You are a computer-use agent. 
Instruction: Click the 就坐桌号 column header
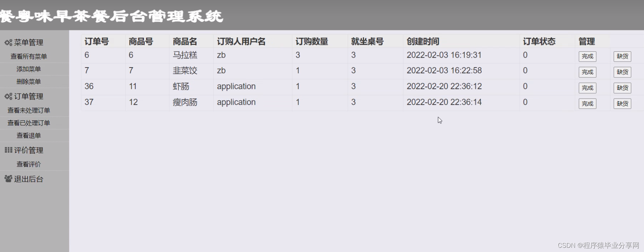pyautogui.click(x=367, y=42)
